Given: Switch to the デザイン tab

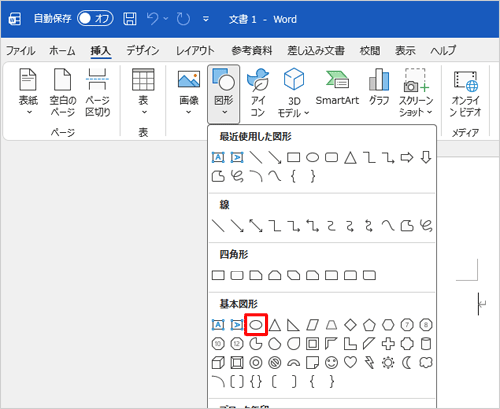Looking at the screenshot, I should click(143, 51).
